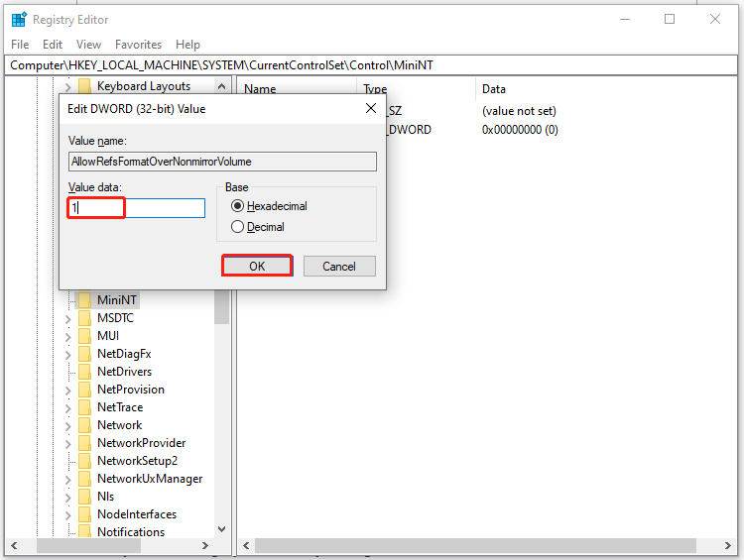Viewport: 744px width, 560px height.
Task: Select the NetworkSetup2 tree key label
Action: point(137,461)
